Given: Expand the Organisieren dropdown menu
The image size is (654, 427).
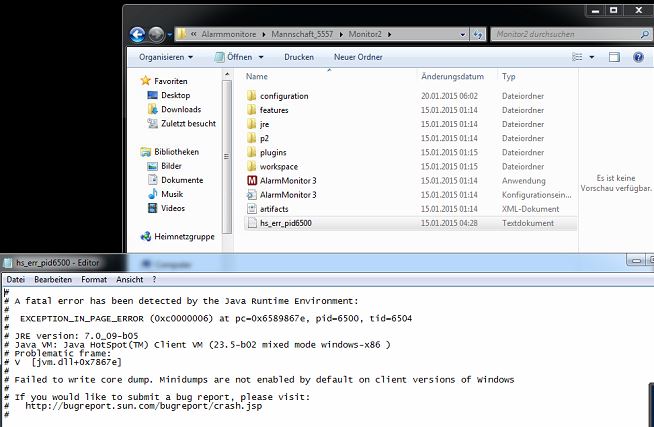Looking at the screenshot, I should (165, 57).
